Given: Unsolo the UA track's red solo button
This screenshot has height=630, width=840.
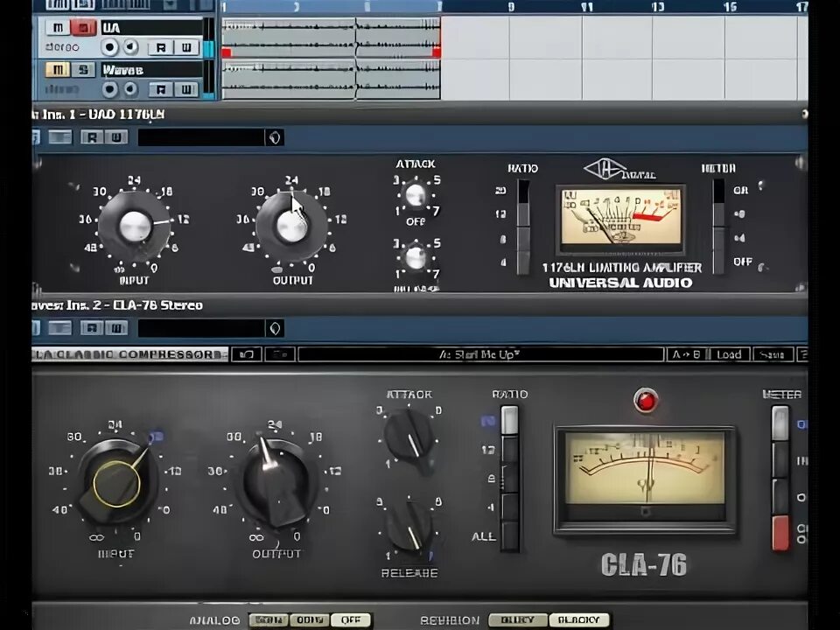Looking at the screenshot, I should [x=83, y=27].
